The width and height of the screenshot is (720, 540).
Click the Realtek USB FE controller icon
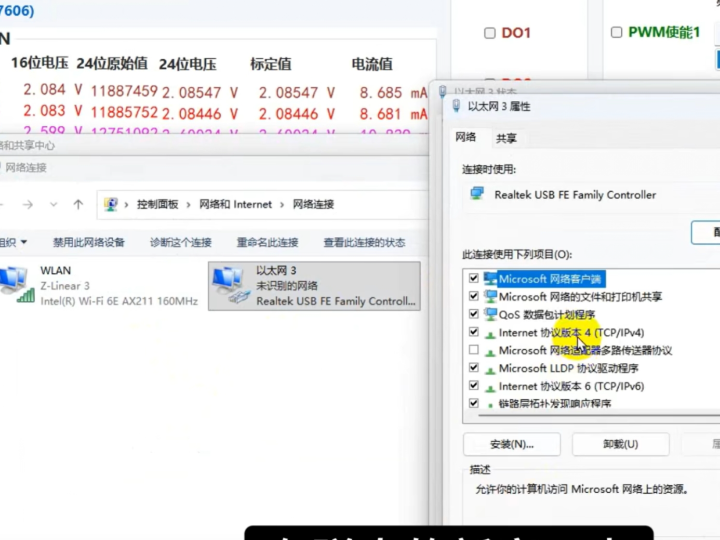point(477,194)
